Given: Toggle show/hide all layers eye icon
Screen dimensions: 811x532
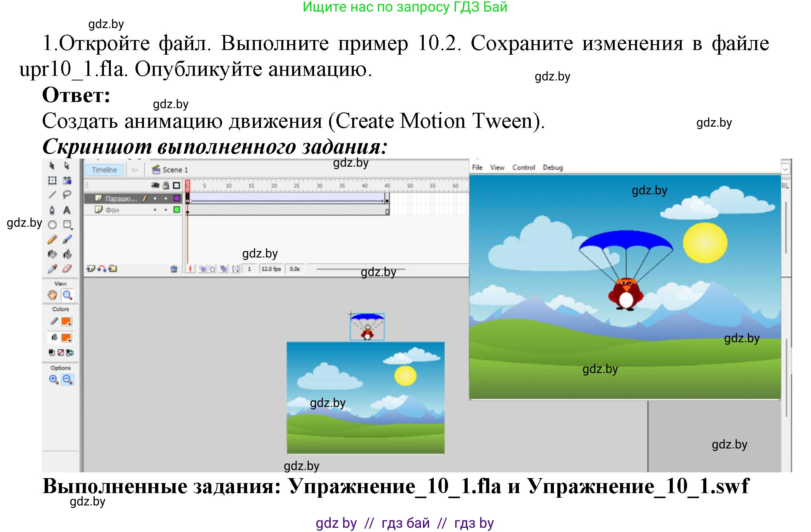Looking at the screenshot, I should coord(155,186).
